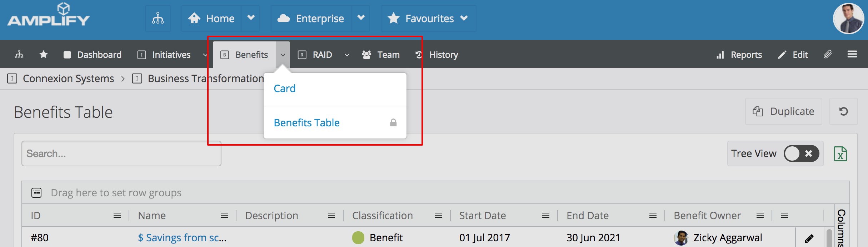Image resolution: width=868 pixels, height=247 pixels.
Task: Expand the Enterprise dropdown arrow
Action: 361,18
